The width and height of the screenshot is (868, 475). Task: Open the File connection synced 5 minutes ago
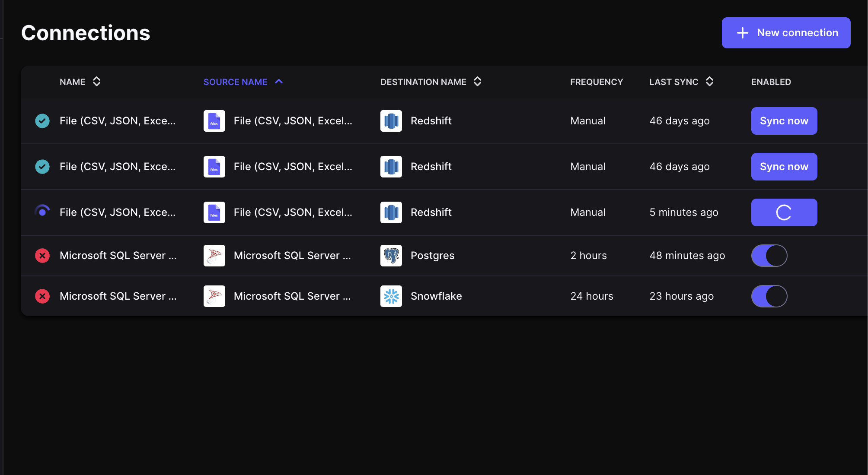pos(118,212)
